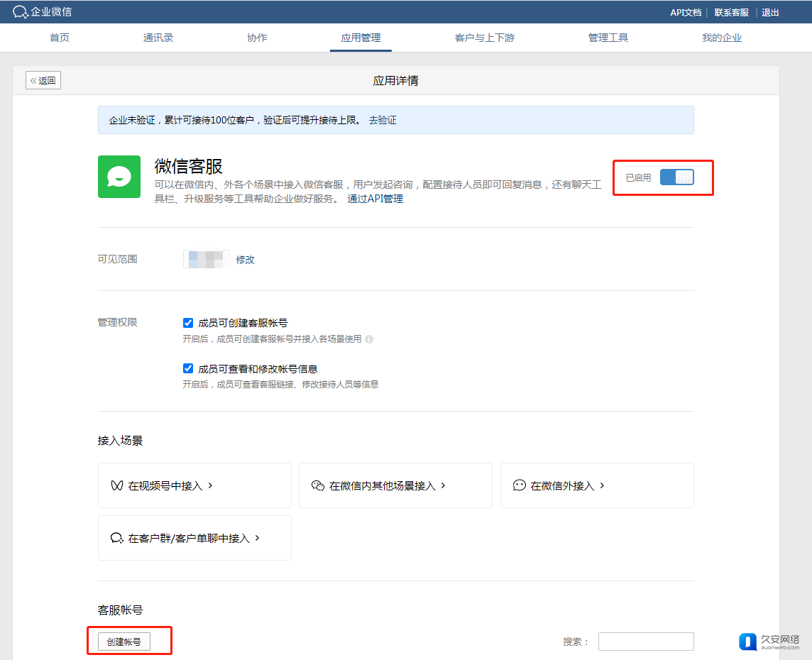812x660 pixels.
Task: Click the 视频号 icon in 接入场景
Action: click(x=117, y=486)
